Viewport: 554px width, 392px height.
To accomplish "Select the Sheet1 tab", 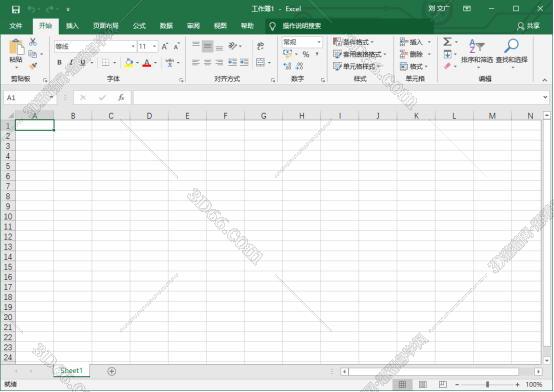I will (x=71, y=370).
